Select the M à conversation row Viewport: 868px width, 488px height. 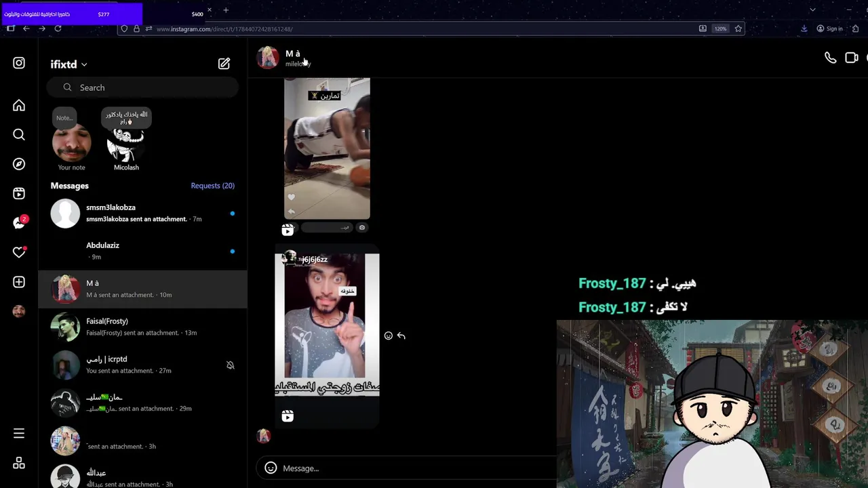[142, 289]
